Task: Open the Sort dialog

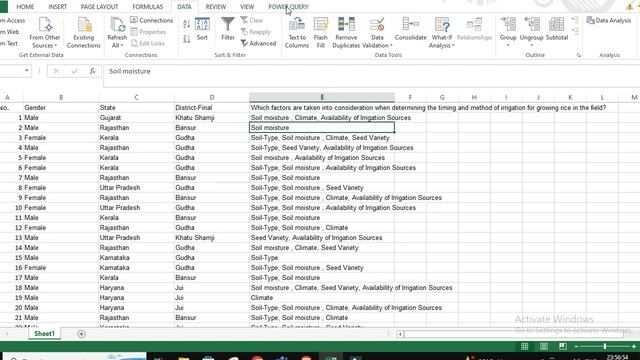Action: click(202, 29)
